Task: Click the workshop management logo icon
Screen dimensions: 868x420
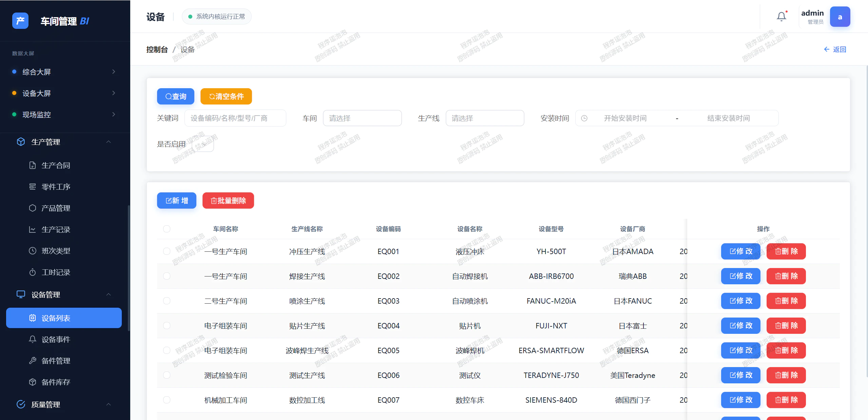Action: (x=20, y=21)
